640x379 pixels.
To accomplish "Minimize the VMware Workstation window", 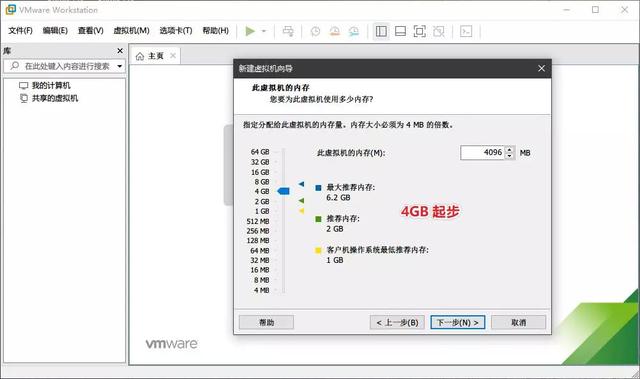I will [x=567, y=9].
